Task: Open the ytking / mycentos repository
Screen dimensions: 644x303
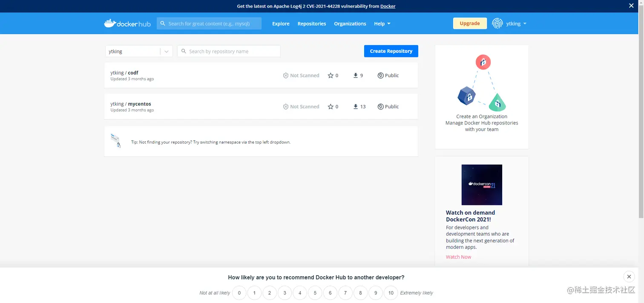Action: pyautogui.click(x=131, y=104)
